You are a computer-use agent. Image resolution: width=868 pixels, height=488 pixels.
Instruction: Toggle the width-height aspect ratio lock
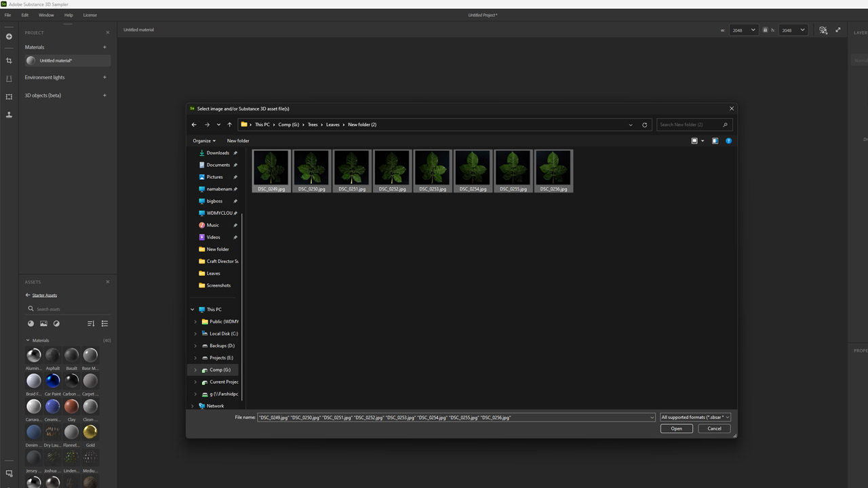point(765,30)
